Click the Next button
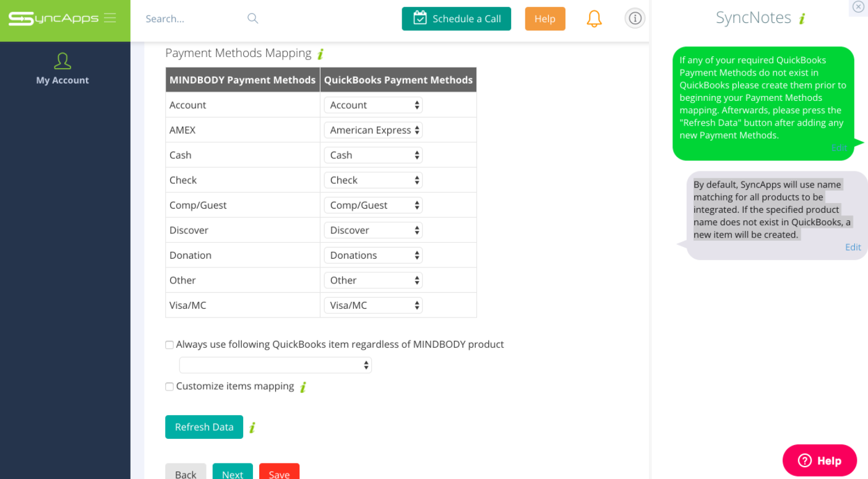 point(233,472)
